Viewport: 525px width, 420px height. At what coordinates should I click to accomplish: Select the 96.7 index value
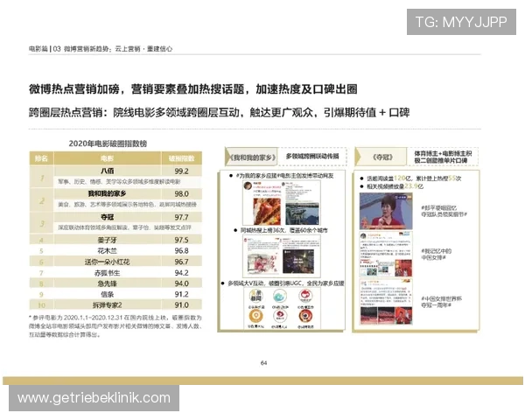[x=181, y=262]
